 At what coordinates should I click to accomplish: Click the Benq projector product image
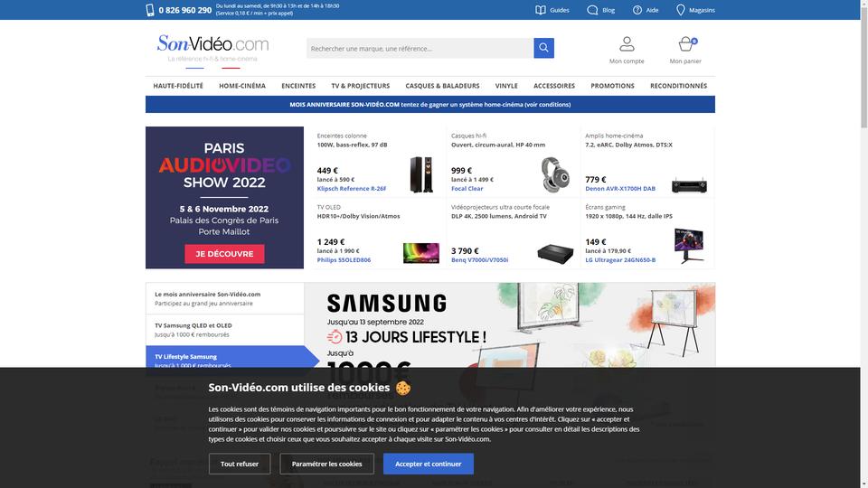pos(555,254)
